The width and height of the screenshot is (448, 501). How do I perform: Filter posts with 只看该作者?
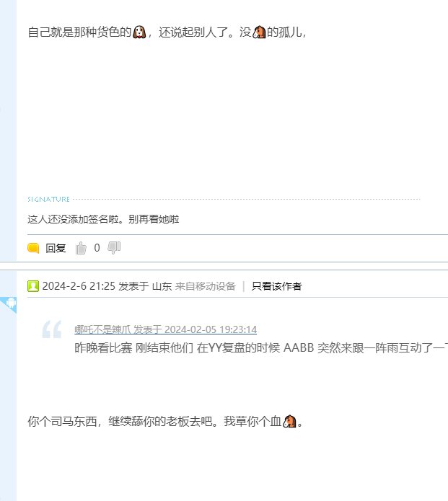coord(276,286)
